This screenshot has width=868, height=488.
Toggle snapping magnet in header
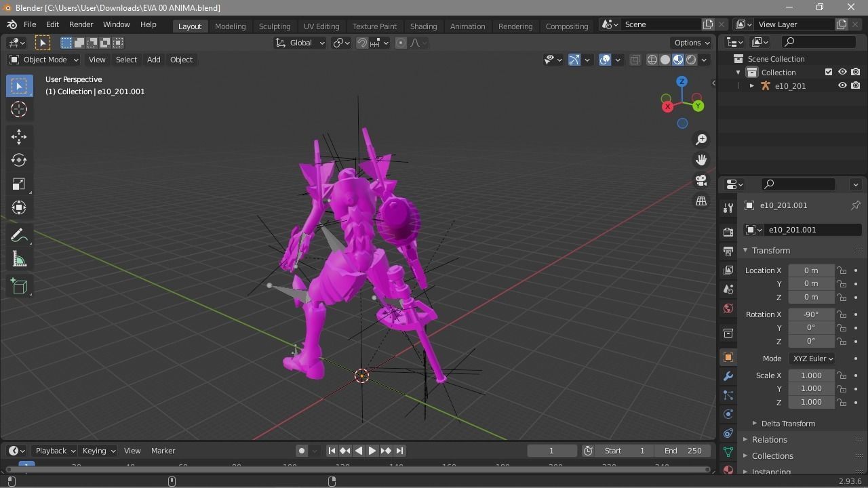point(362,43)
